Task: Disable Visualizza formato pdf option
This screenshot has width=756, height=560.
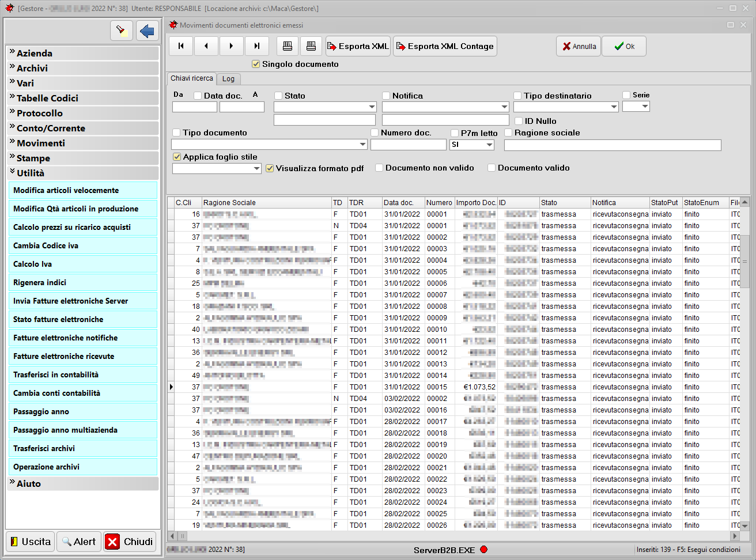Action: click(x=270, y=168)
